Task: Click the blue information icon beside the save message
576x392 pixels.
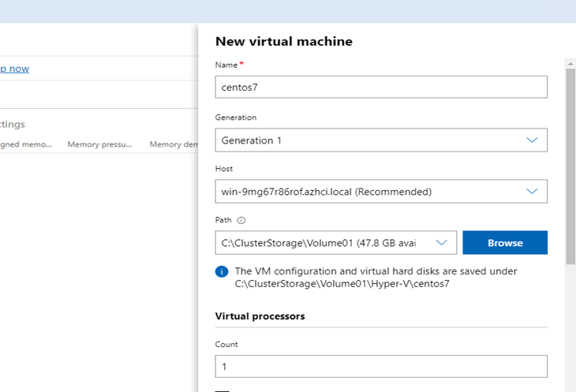Action: 223,271
